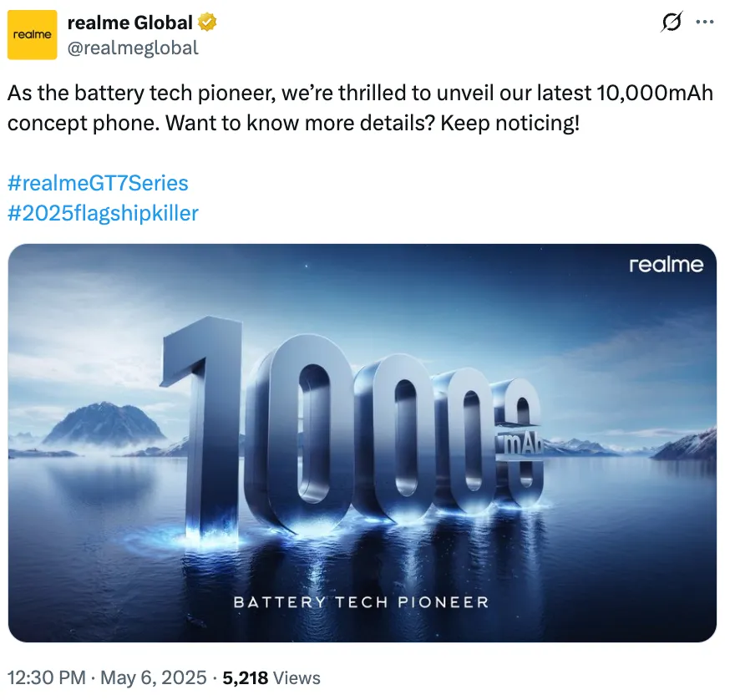Viewport: 735px width, 700px height.
Task: Click the gold verified badge
Action: (207, 23)
